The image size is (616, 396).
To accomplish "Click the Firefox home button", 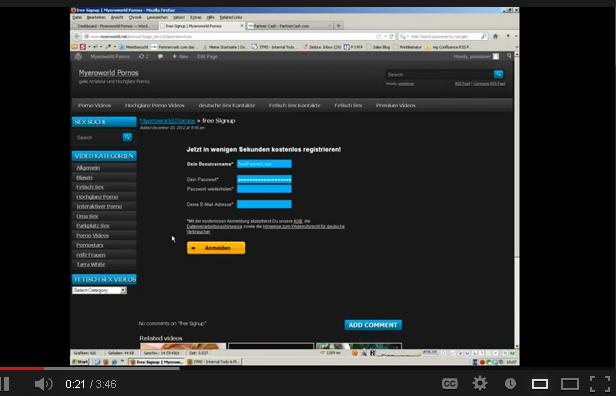I will point(495,36).
